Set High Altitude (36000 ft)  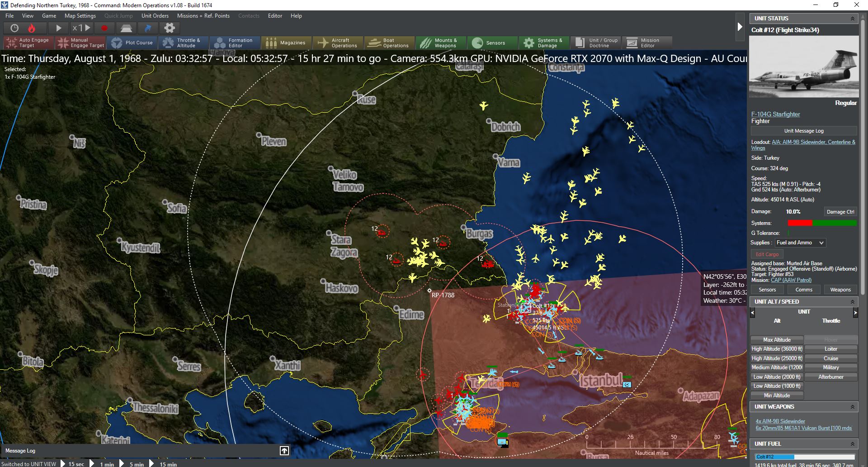pyautogui.click(x=777, y=349)
